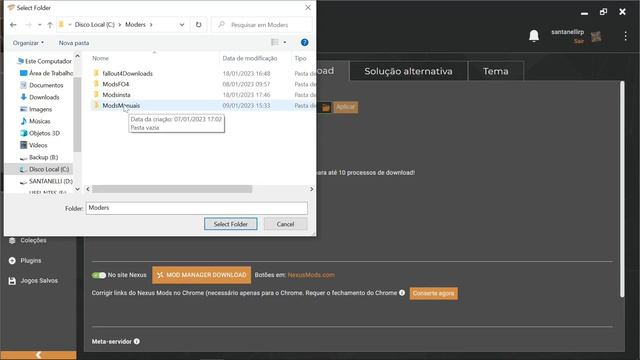
Task: Select Backup (B:) drive
Action: coord(39,157)
